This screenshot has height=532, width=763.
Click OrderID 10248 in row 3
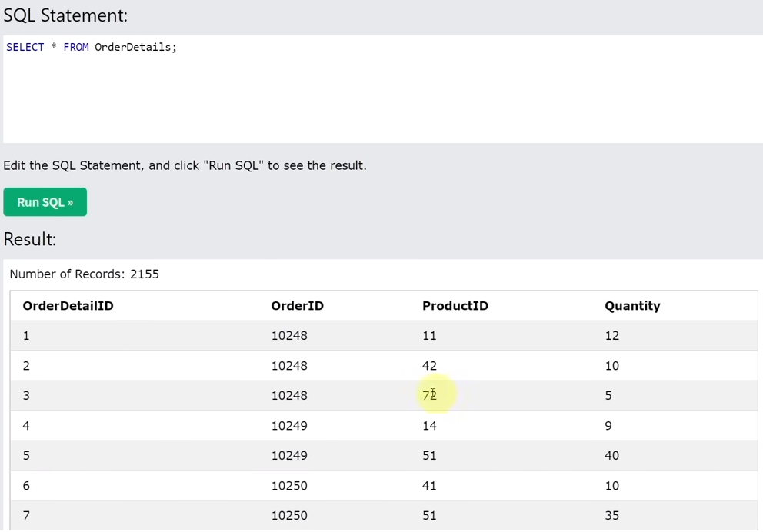(289, 395)
